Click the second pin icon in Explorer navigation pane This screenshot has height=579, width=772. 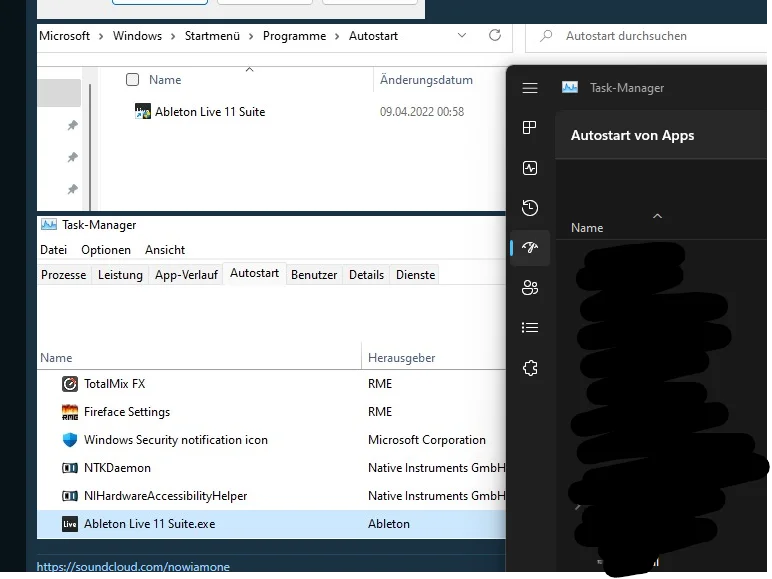click(72, 158)
